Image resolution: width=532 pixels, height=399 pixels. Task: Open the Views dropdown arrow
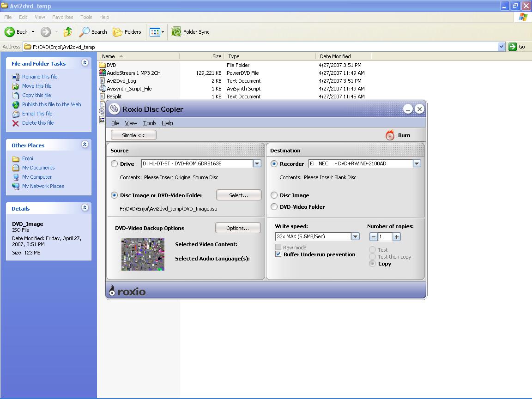click(x=163, y=32)
